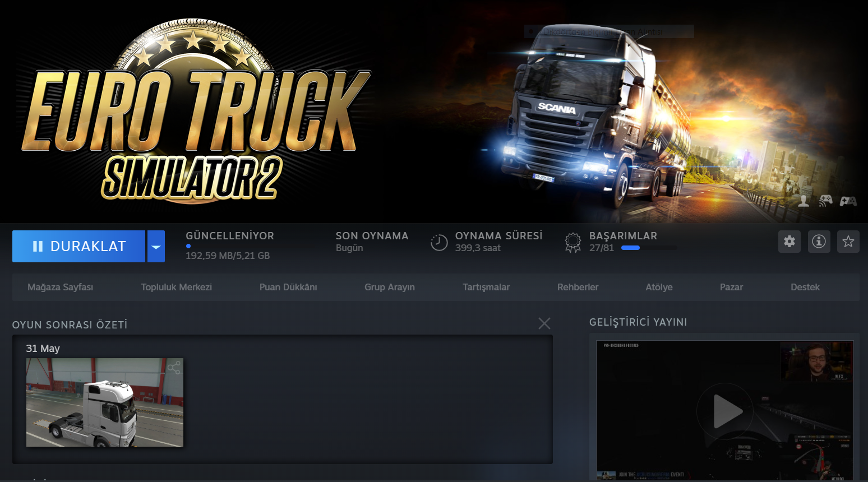Viewport: 868px width, 482px height.
Task: Open the Destek support tab
Action: click(805, 287)
